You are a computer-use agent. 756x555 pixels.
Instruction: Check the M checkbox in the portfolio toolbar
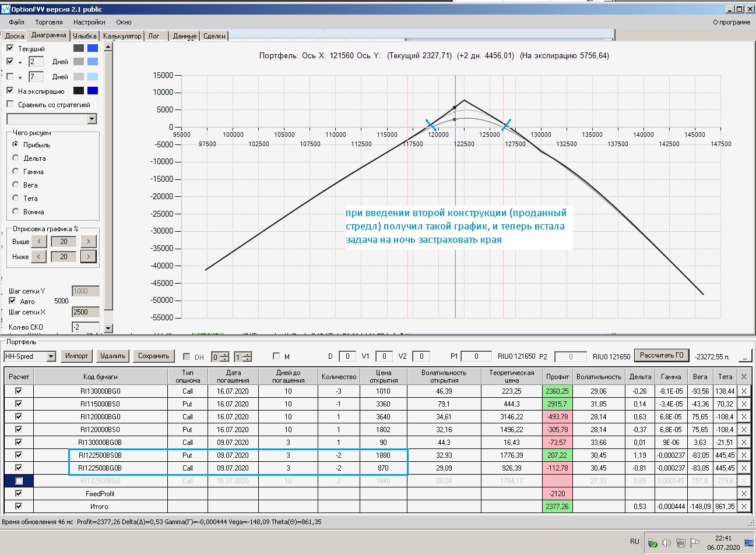click(x=276, y=356)
